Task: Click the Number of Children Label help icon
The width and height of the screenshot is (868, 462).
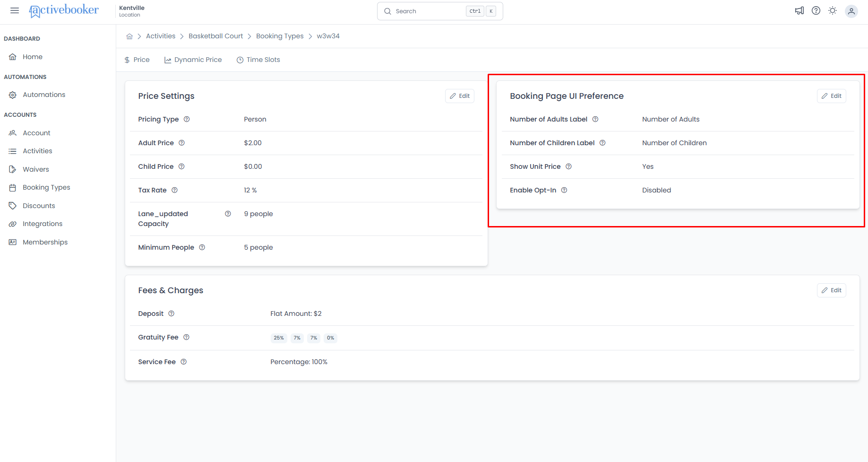Action: click(x=602, y=143)
